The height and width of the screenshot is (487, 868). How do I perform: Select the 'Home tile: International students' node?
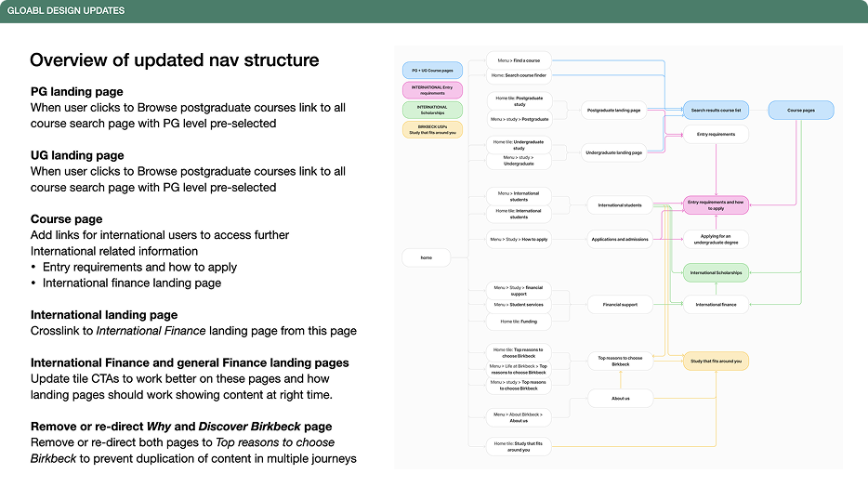[519, 214]
